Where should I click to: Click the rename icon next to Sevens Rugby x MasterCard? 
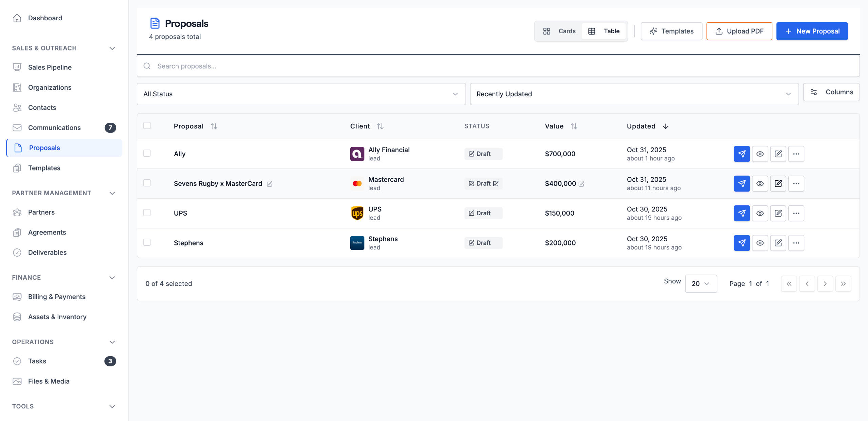click(x=270, y=184)
